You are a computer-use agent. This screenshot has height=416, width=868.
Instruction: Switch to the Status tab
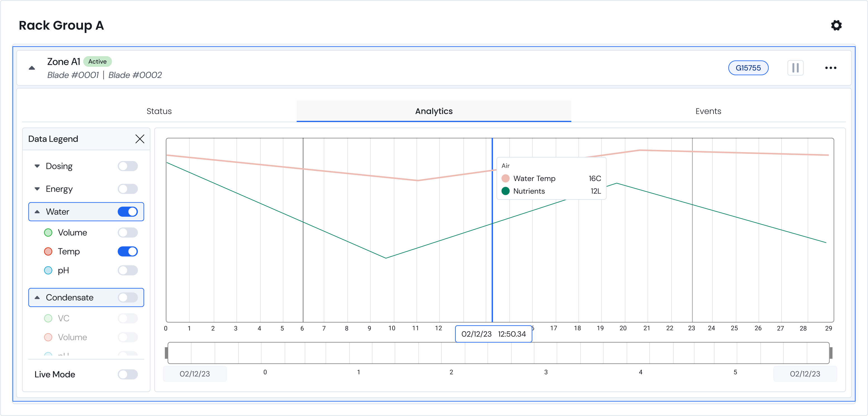(x=159, y=111)
